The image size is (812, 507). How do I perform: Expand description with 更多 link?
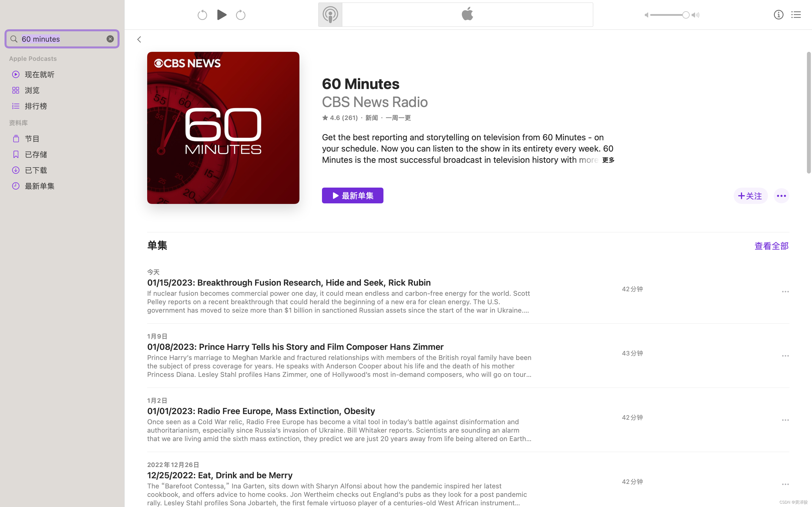608,160
